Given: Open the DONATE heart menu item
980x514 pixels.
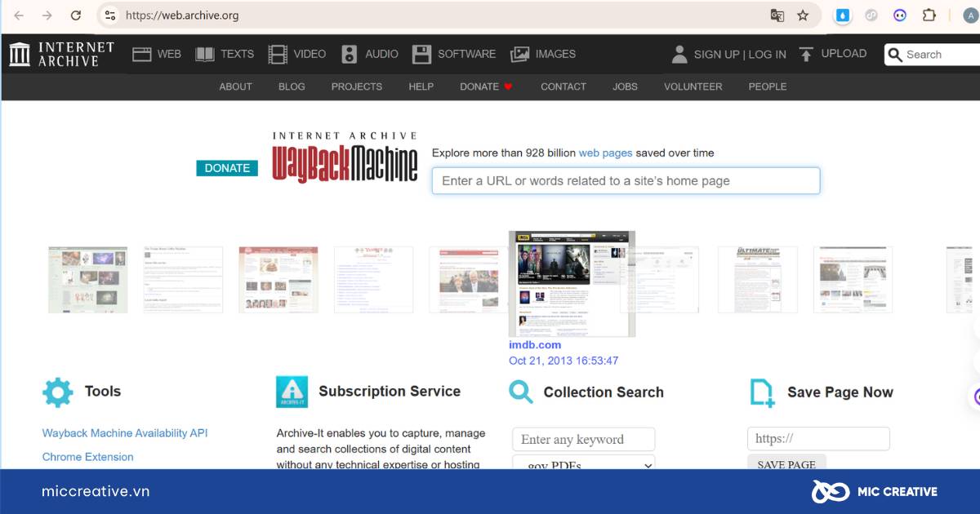Looking at the screenshot, I should tap(486, 86).
